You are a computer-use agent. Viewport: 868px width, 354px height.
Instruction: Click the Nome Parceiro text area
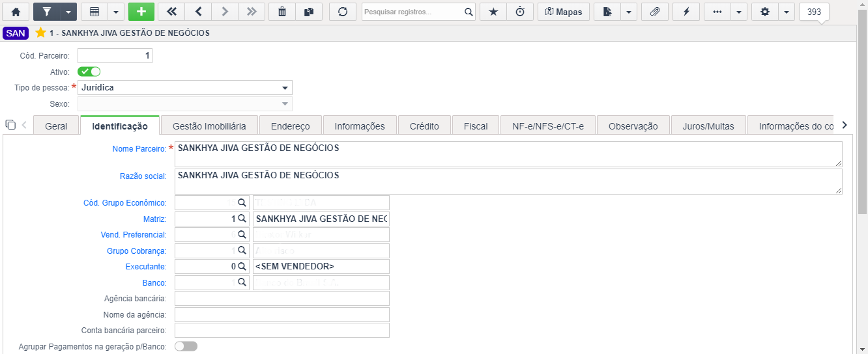coord(508,154)
